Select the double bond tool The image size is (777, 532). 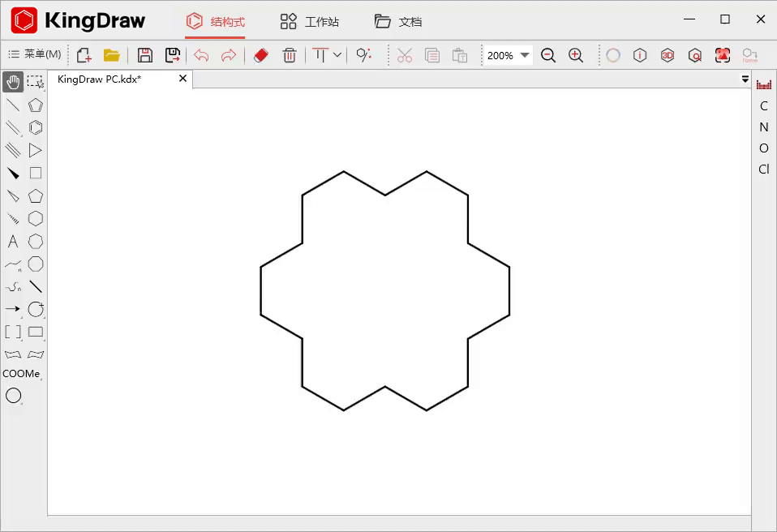point(13,128)
